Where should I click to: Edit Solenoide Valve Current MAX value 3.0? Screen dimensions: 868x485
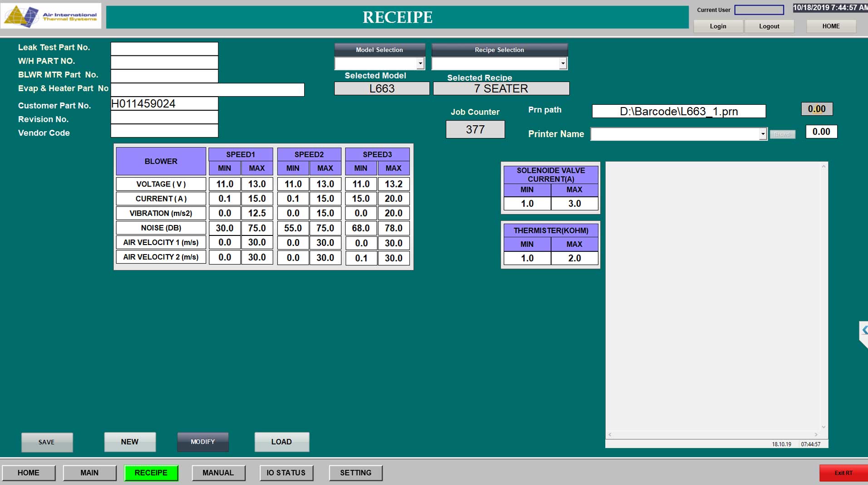[x=574, y=204]
